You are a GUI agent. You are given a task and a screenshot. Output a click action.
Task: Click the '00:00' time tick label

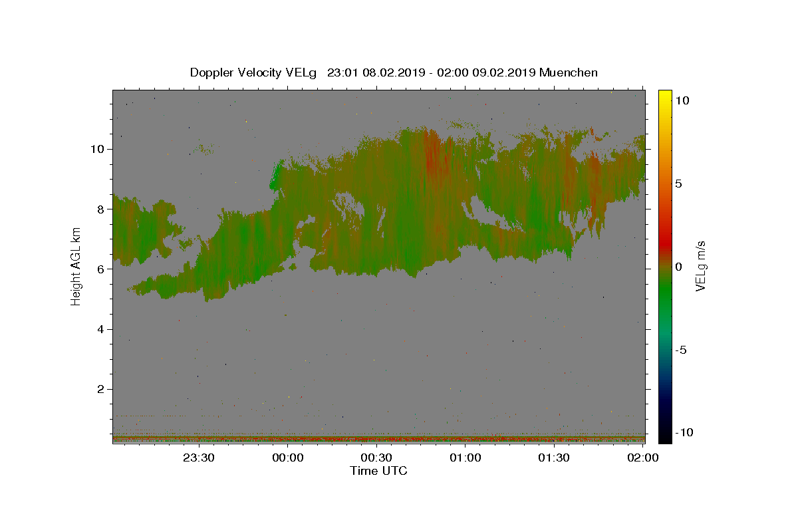click(288, 458)
